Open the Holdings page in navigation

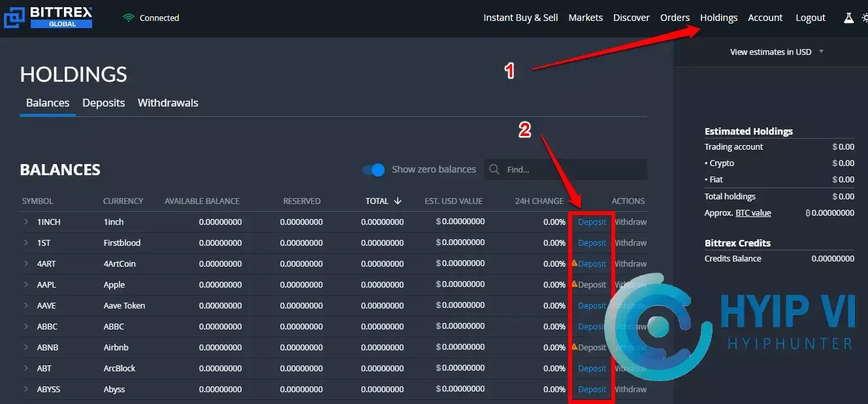click(x=718, y=18)
